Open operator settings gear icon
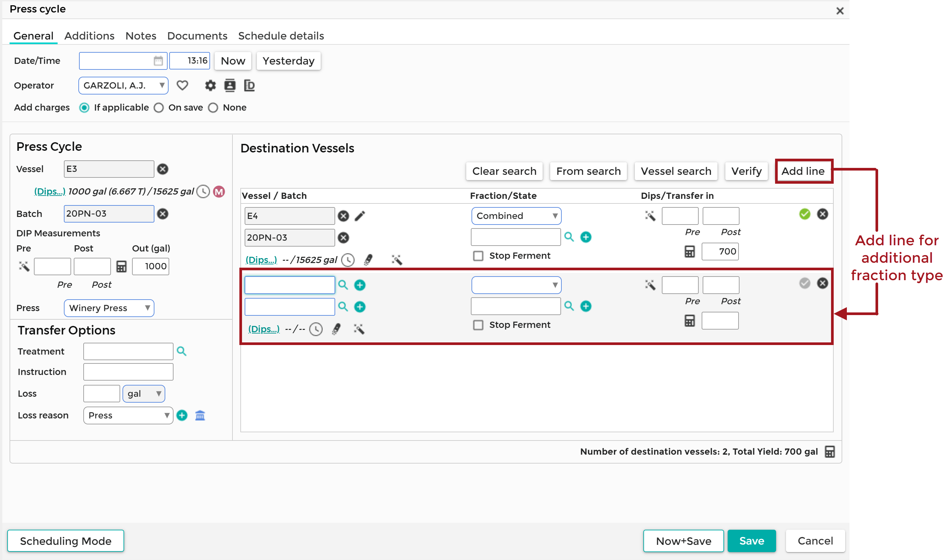The width and height of the screenshot is (943, 560). [210, 86]
